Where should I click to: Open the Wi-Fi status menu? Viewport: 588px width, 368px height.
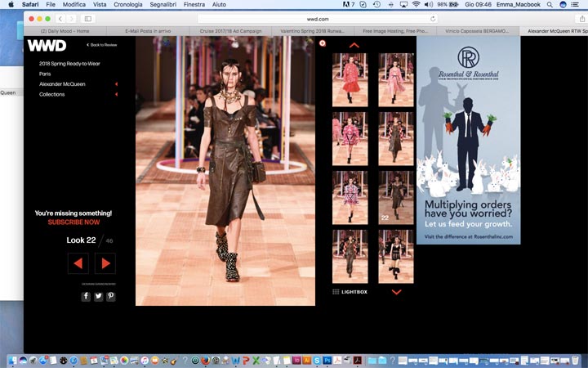(x=416, y=5)
